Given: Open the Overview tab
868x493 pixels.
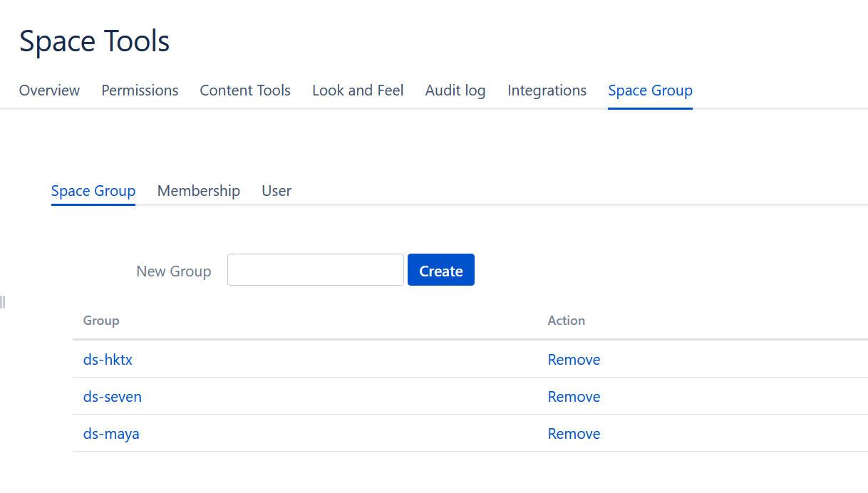Looking at the screenshot, I should click(49, 90).
